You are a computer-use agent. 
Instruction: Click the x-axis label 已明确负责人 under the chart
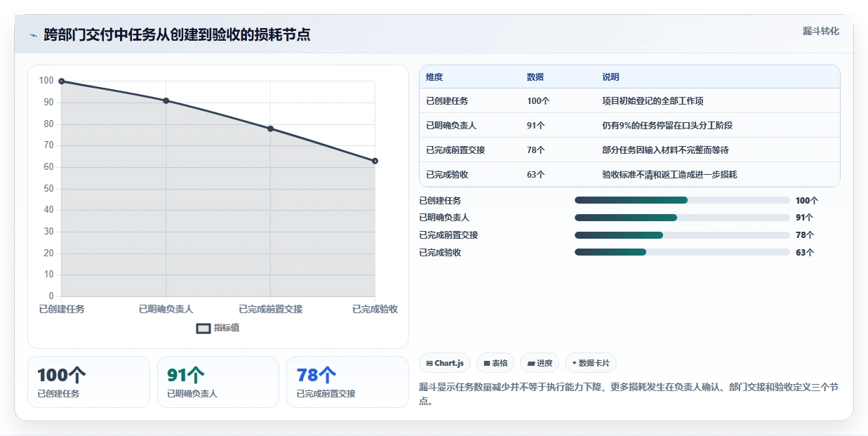click(x=166, y=309)
